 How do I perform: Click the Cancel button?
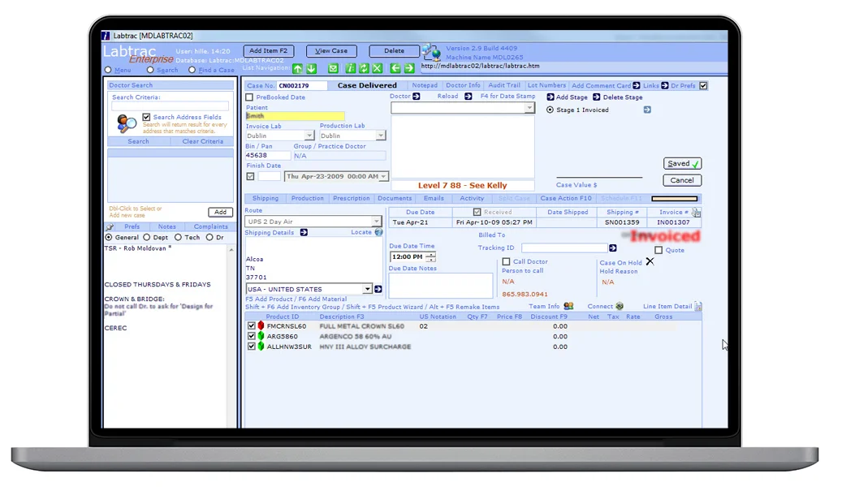682,180
